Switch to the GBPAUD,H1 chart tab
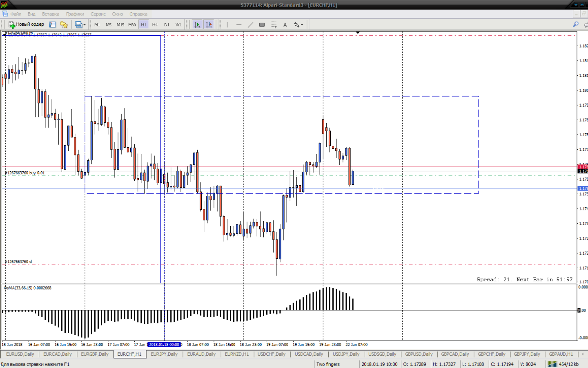The height and width of the screenshot is (368, 588). pos(561,354)
